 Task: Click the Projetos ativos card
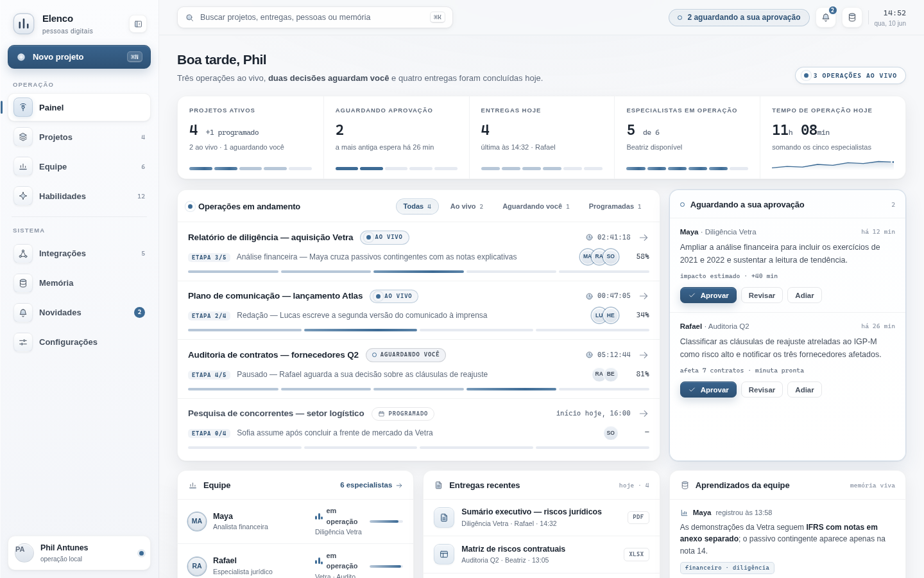point(250,137)
